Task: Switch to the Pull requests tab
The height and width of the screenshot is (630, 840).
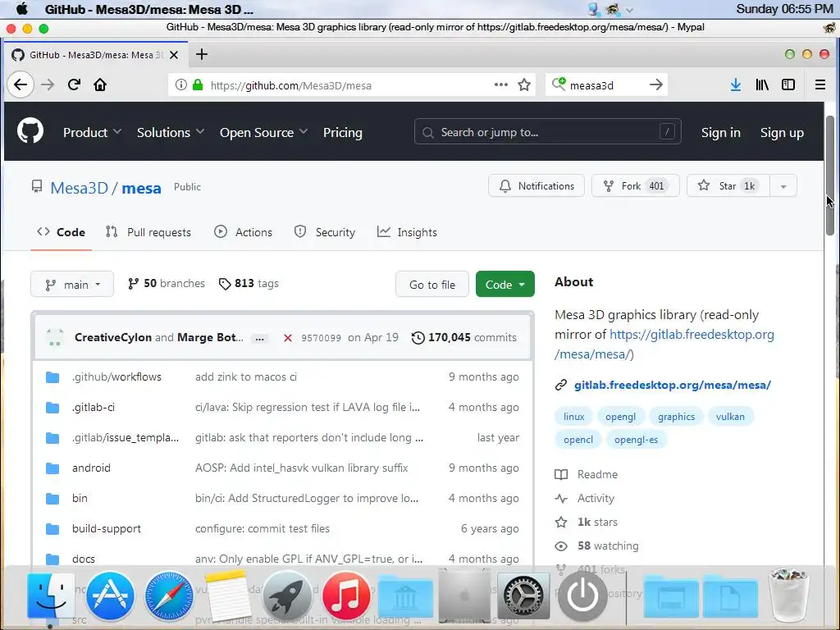Action: point(148,232)
